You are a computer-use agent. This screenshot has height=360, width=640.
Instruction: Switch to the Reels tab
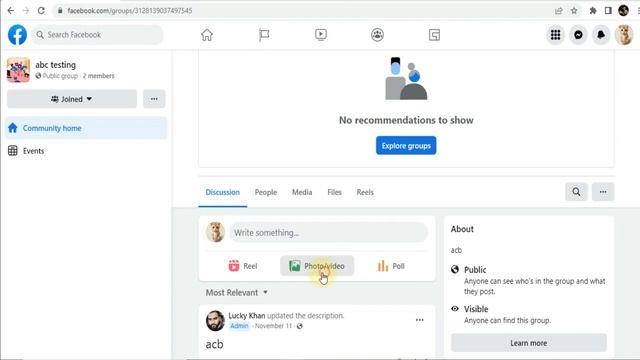click(365, 192)
